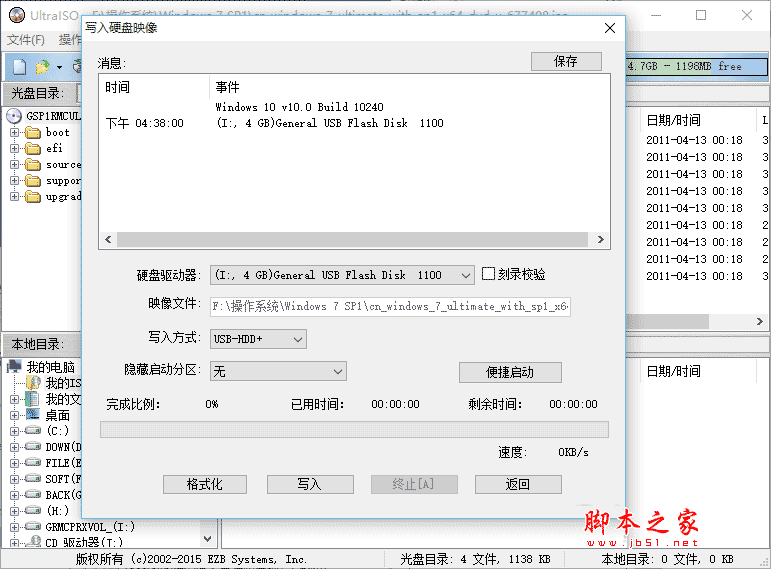Select the BACK(G:) drive icon

33,495
